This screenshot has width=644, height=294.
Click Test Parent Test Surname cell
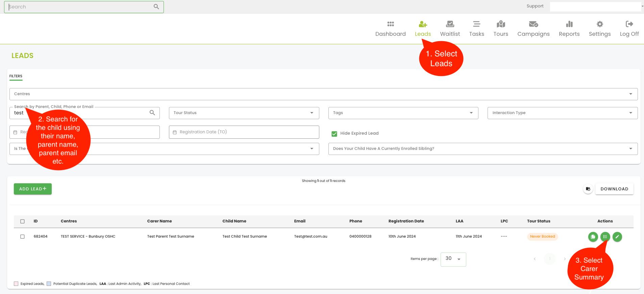tap(171, 237)
